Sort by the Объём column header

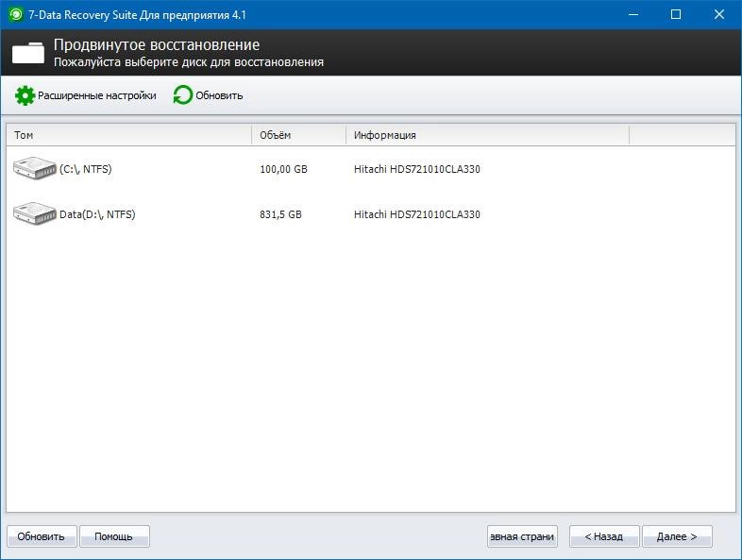[x=299, y=135]
